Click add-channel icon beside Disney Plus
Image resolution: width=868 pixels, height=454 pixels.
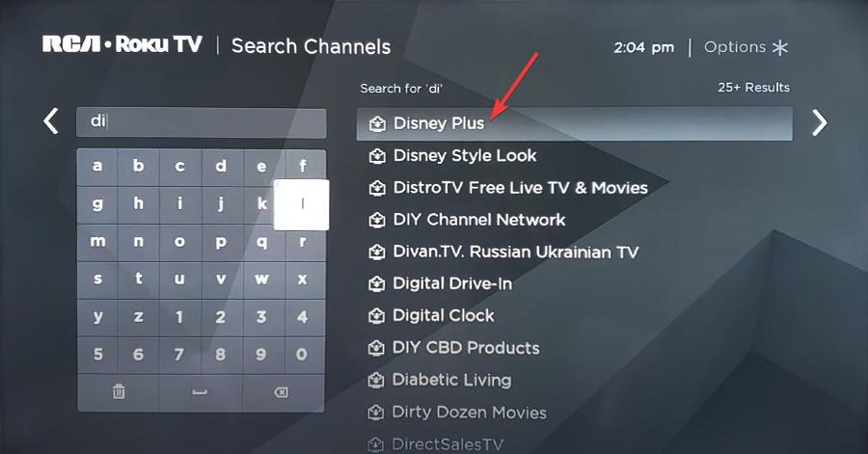pyautogui.click(x=377, y=124)
